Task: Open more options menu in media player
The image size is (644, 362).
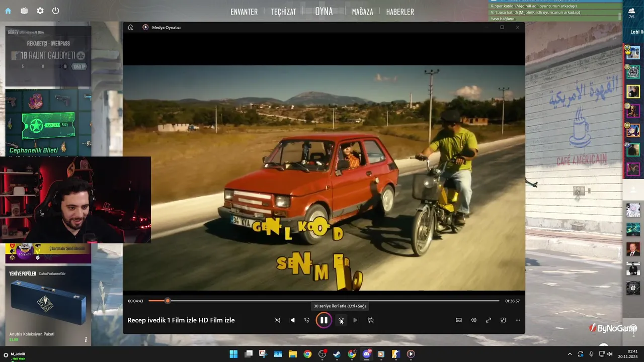Action: point(518,320)
